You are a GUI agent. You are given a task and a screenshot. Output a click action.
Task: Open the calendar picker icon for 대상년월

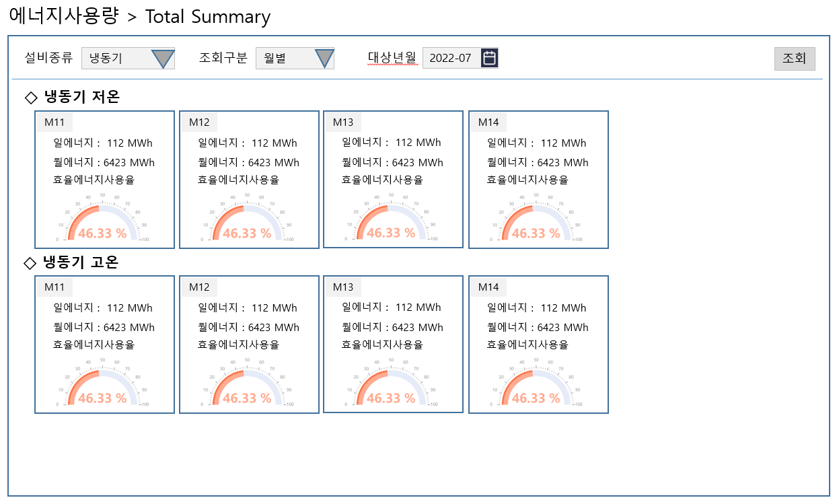pos(490,58)
